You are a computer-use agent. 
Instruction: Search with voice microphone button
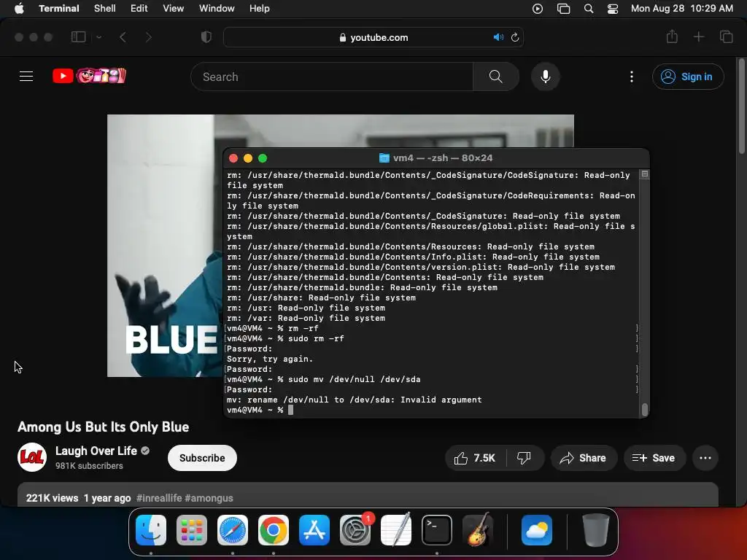click(546, 77)
